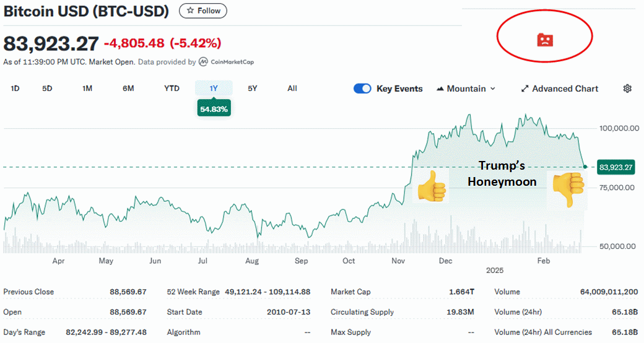Click the Open label
Screen dimensions: 644x343
tap(12, 312)
